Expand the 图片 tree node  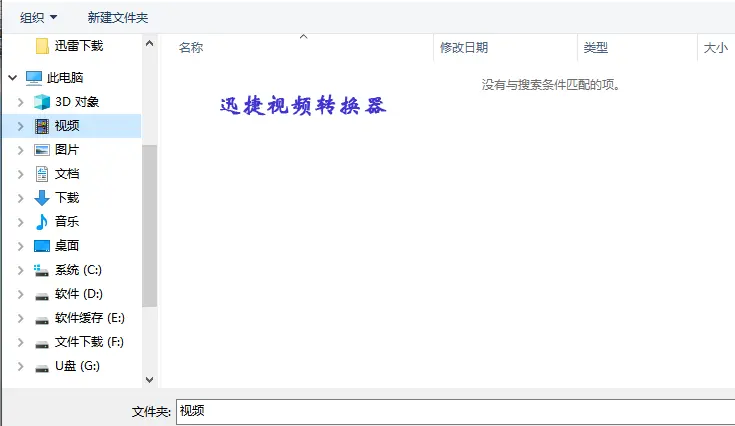point(20,150)
